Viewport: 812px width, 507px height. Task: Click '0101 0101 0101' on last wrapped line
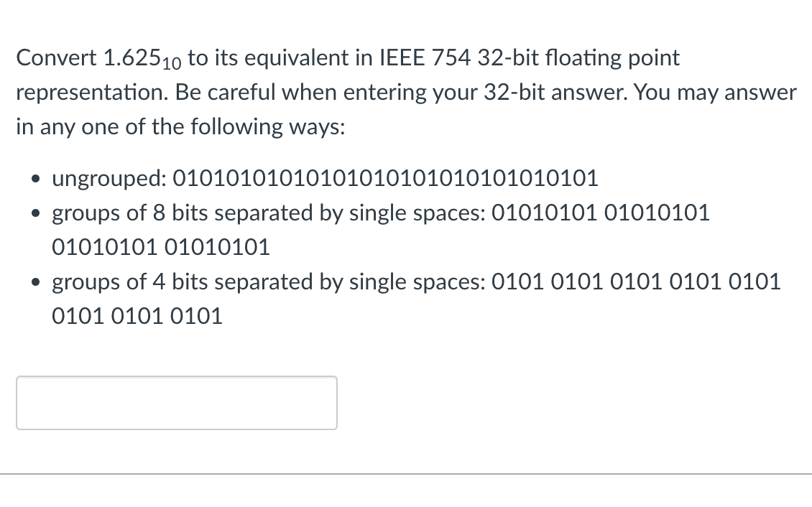137,316
